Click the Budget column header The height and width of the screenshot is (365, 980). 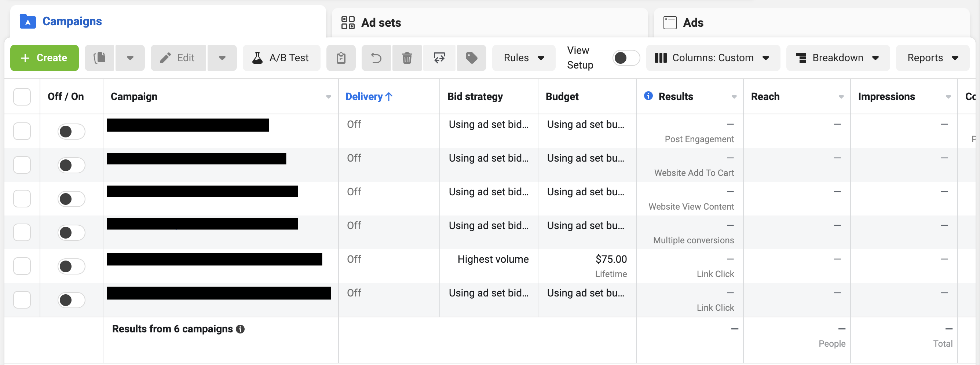click(562, 97)
